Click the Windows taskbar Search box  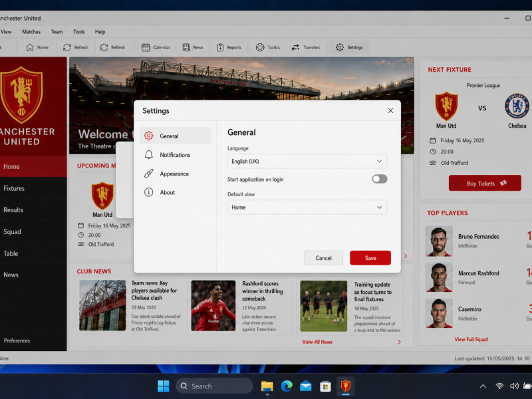214,386
